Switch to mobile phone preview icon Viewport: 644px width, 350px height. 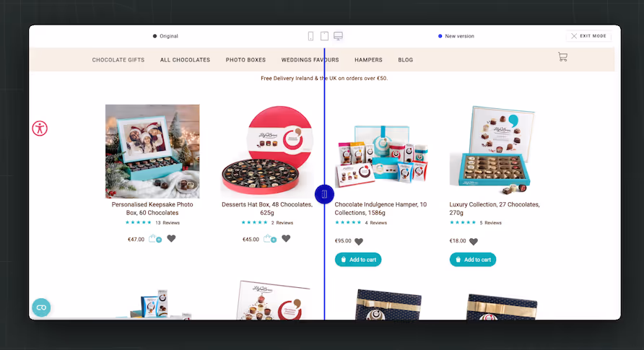tap(310, 36)
